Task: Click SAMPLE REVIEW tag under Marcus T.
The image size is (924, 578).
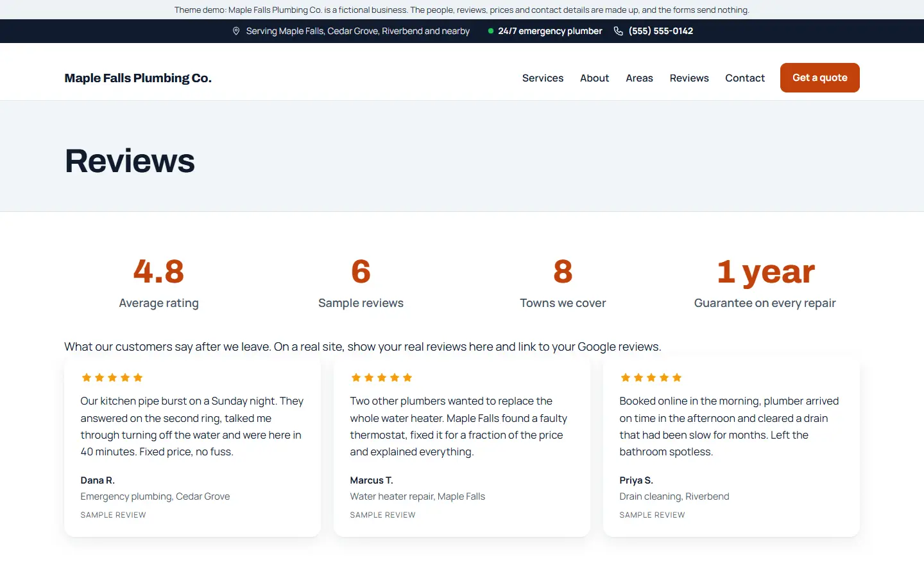Action: tap(382, 515)
